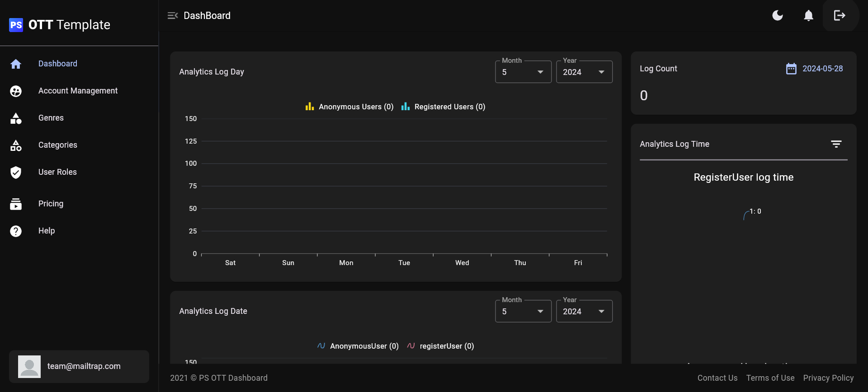Toggle Anonymous Users legend series
Image resolution: width=868 pixels, height=392 pixels.
[x=349, y=107]
